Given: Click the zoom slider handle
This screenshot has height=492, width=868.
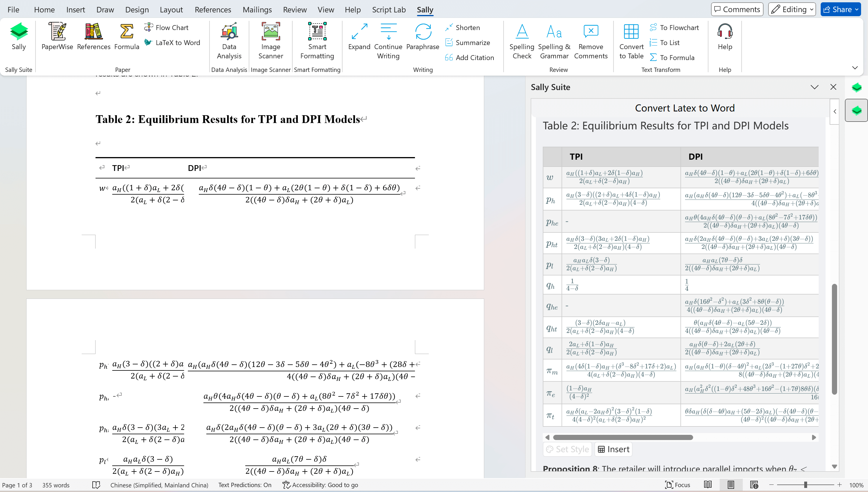Looking at the screenshot, I should coord(806,485).
